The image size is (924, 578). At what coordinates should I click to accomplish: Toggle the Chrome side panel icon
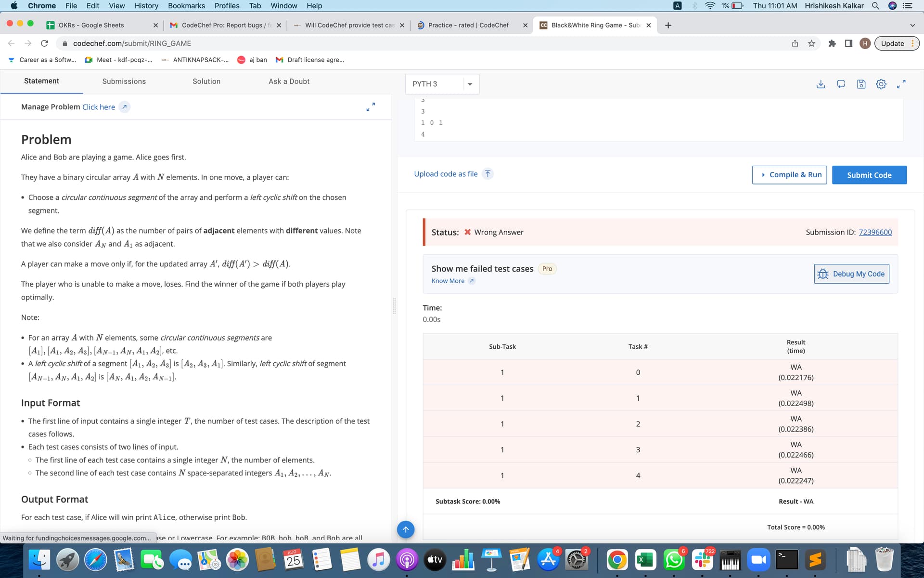click(848, 43)
